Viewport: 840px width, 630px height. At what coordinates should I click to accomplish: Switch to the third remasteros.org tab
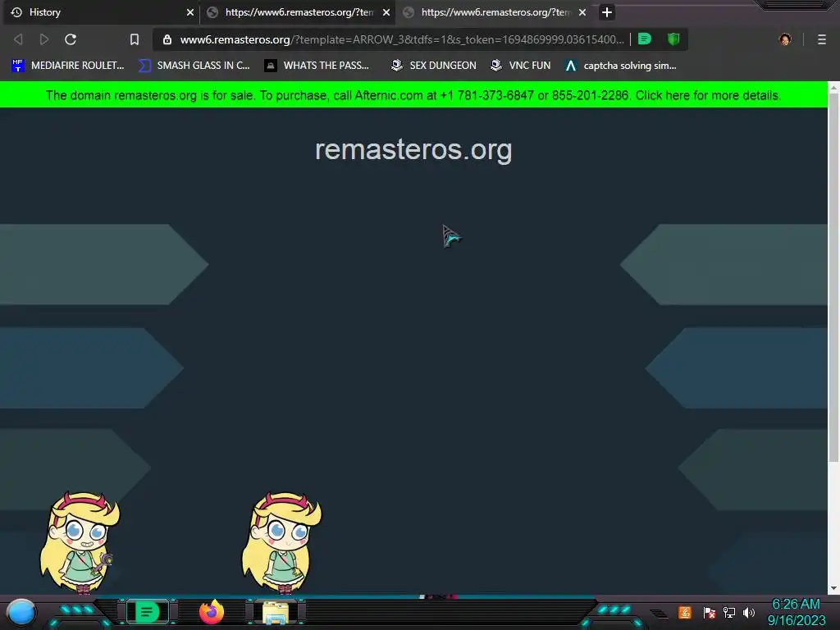coord(494,12)
